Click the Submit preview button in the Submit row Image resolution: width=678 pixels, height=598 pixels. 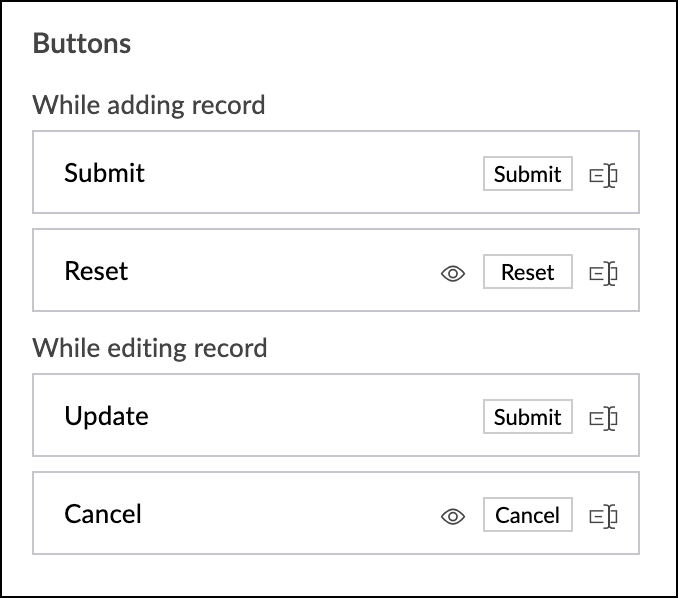527,174
